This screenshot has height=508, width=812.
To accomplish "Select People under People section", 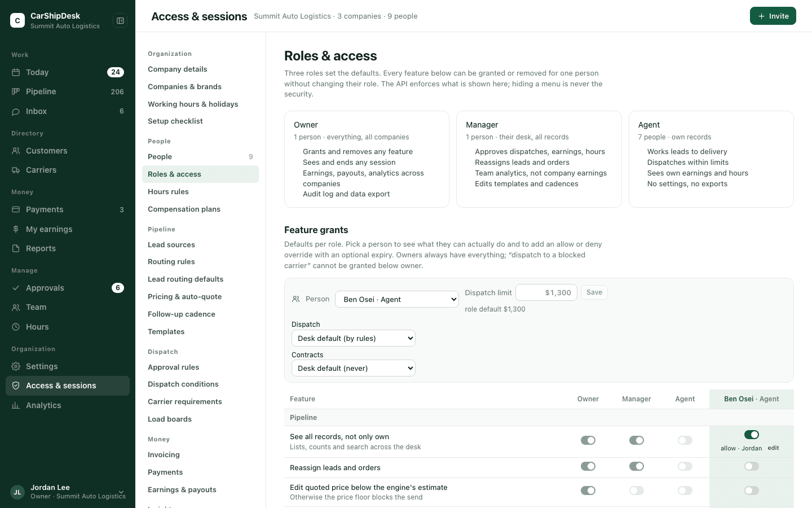I will pos(200,157).
